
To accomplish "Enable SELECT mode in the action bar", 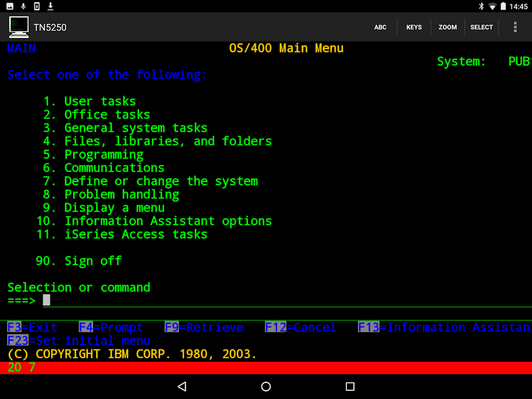I will point(481,27).
